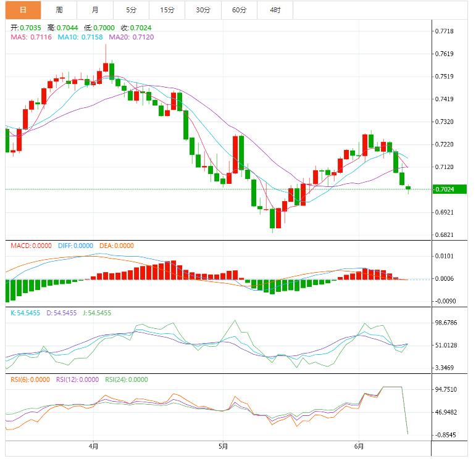
Task: Open the 5分 timeframe tab
Action: click(131, 10)
